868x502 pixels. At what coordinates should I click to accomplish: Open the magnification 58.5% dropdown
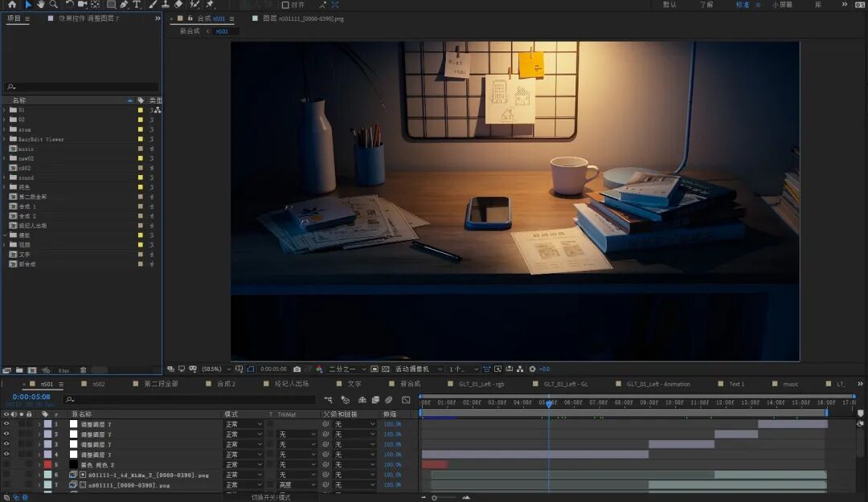tap(216, 369)
